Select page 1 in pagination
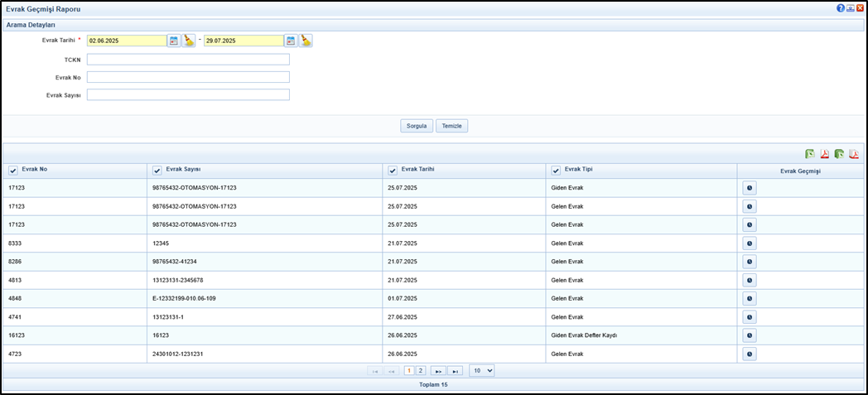This screenshot has width=868, height=395. [x=410, y=371]
